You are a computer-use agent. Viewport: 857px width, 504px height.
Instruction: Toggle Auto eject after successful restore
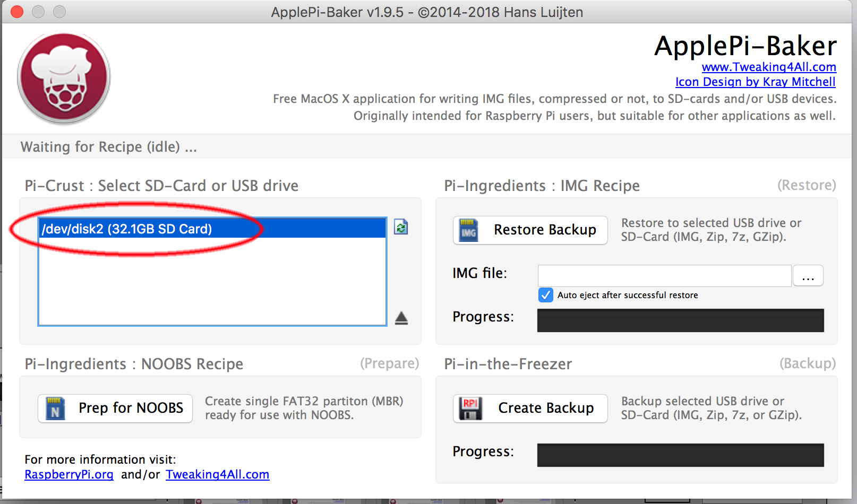pyautogui.click(x=545, y=295)
